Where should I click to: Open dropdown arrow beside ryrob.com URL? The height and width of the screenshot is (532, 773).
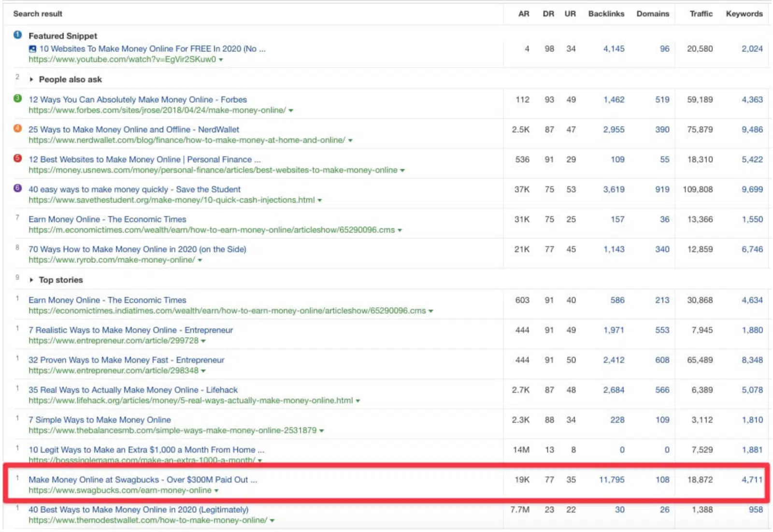point(200,260)
